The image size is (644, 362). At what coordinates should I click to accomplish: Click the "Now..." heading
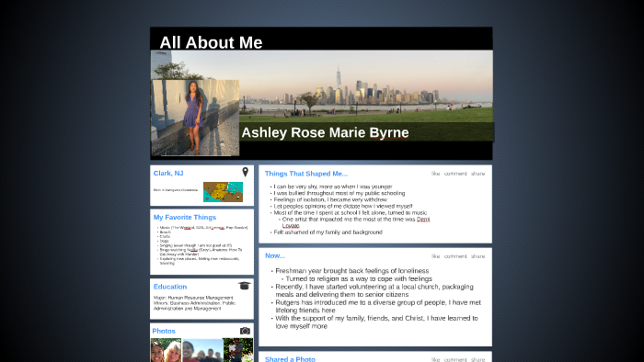pos(275,255)
